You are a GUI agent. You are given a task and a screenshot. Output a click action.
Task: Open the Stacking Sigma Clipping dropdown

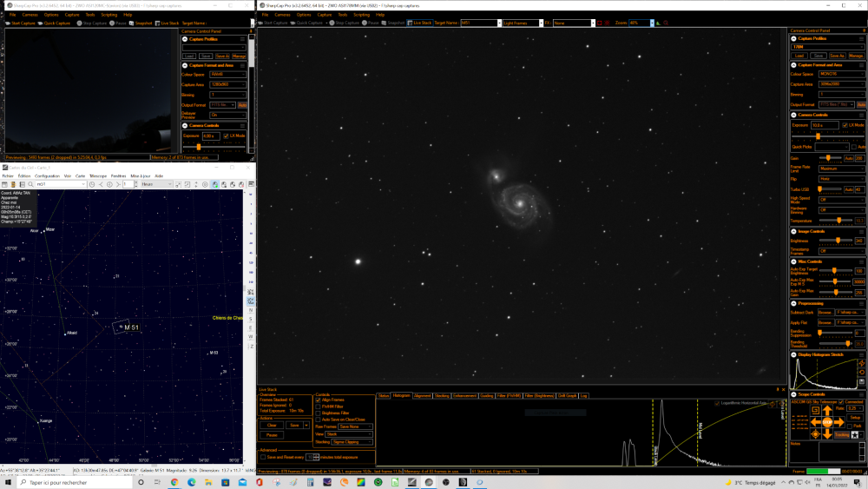(x=352, y=442)
